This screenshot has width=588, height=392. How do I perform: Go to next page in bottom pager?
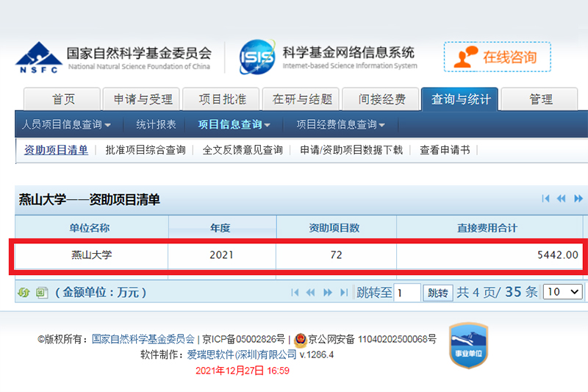(329, 293)
